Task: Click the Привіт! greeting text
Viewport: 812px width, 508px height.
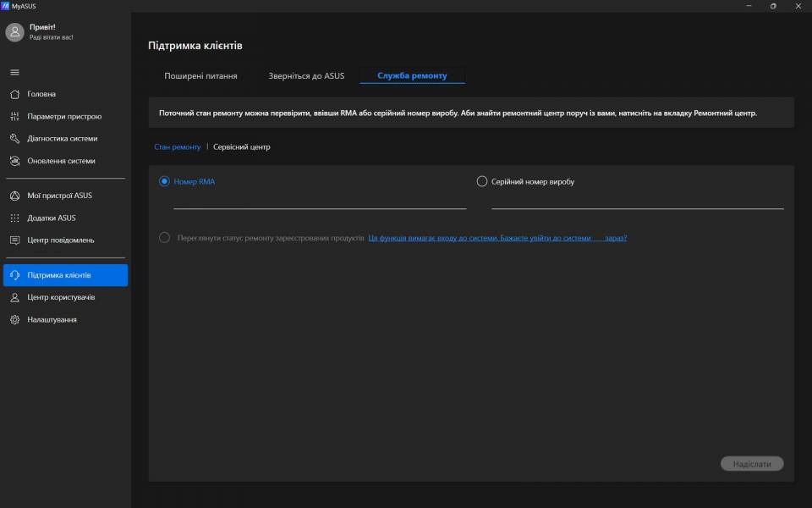Action: (42, 27)
